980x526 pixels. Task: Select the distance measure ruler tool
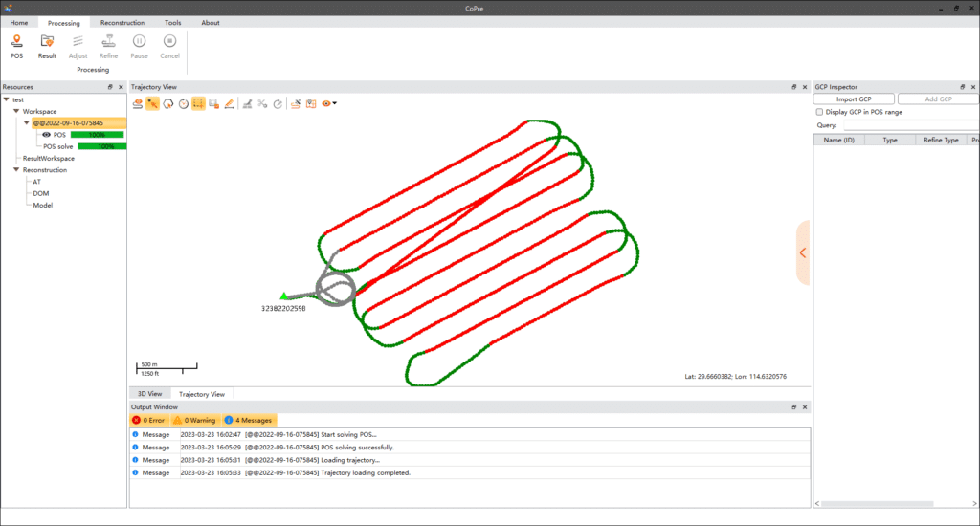point(229,103)
